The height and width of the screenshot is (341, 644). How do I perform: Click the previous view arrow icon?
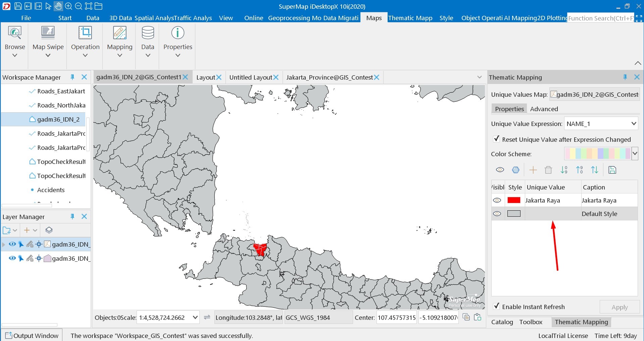pyautogui.click(x=28, y=6)
